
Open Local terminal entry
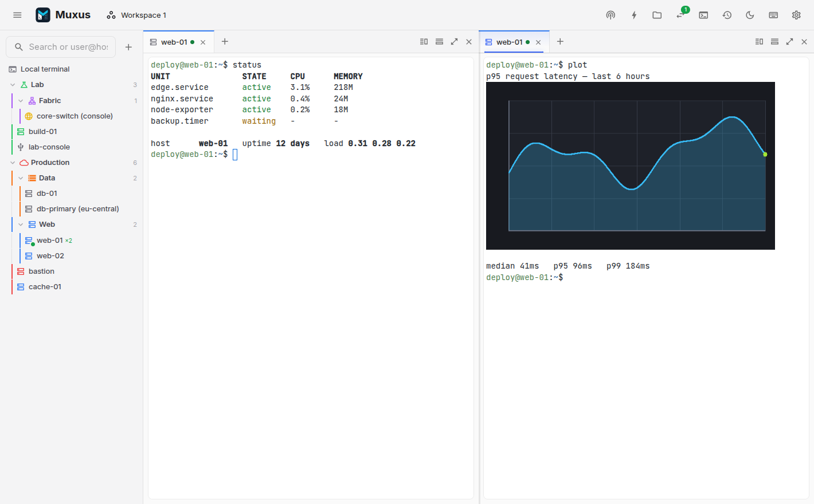coord(71,69)
